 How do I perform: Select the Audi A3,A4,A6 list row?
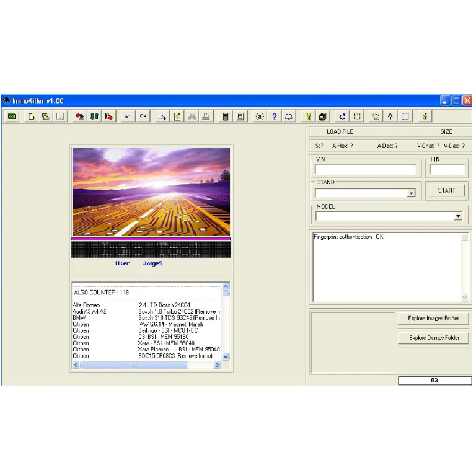point(147,312)
